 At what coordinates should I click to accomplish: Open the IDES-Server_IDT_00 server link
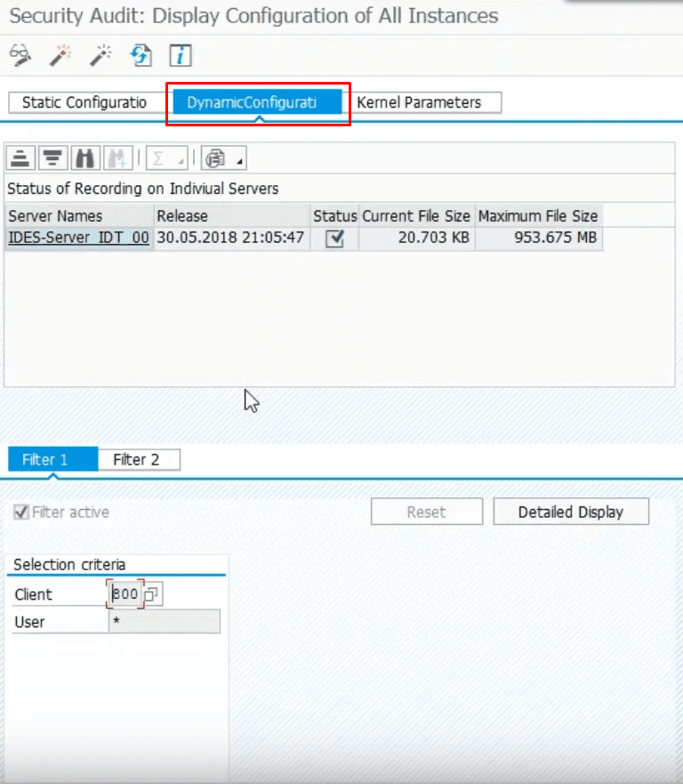(78, 238)
